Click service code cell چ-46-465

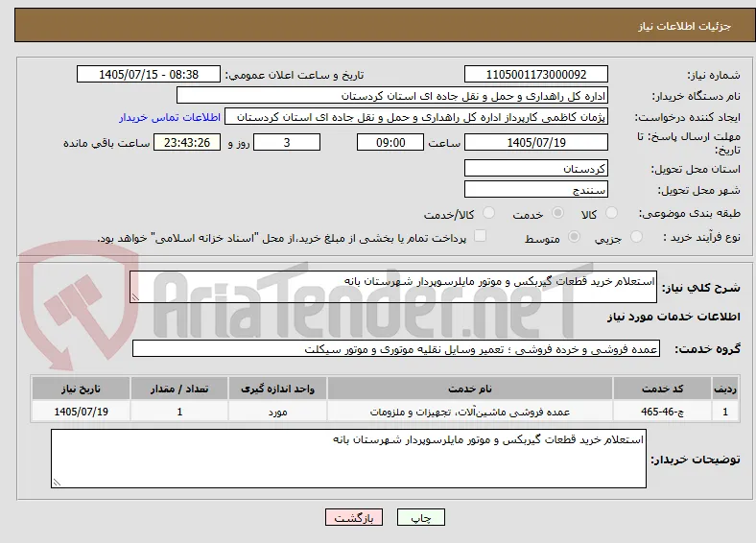point(663,412)
